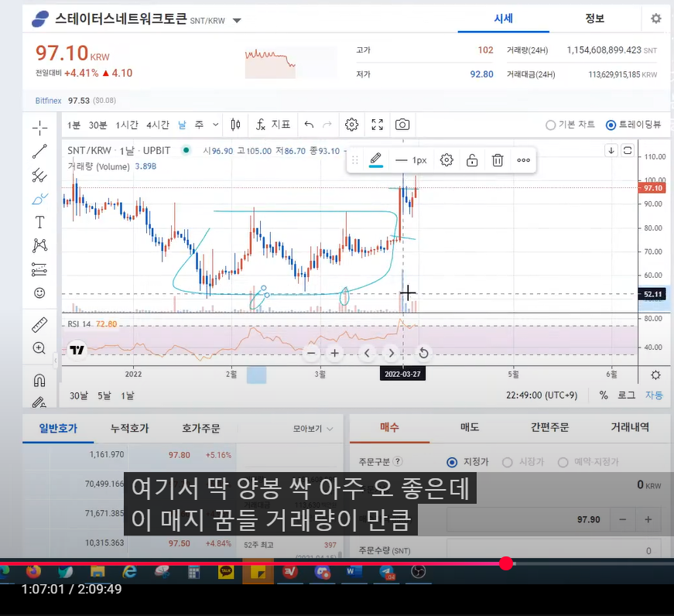Reset the chart view
Image resolution: width=674 pixels, height=616 pixels.
pos(423,354)
